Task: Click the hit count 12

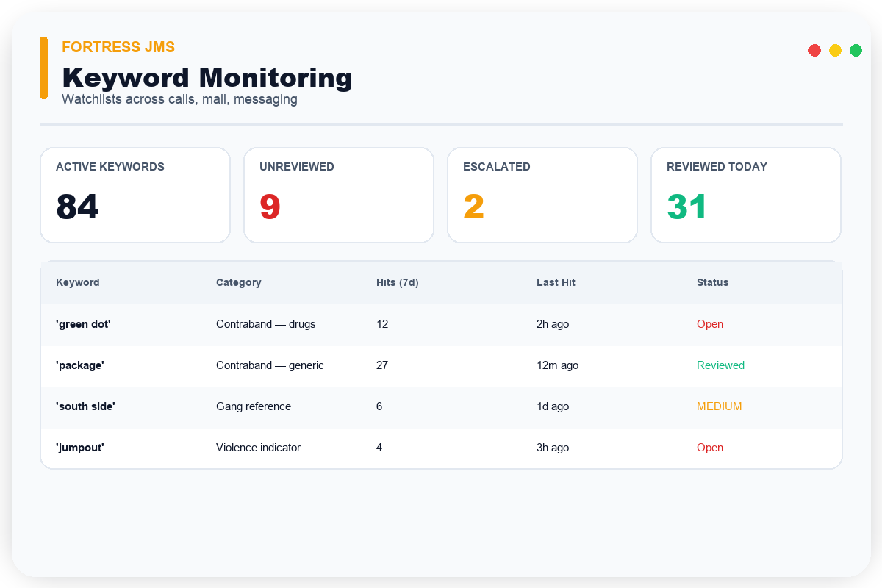Action: click(x=382, y=324)
